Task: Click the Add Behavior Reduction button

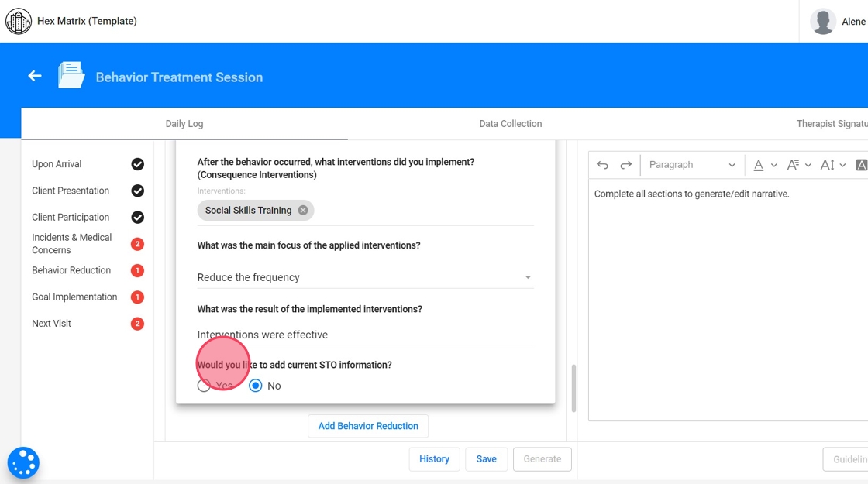Action: tap(368, 426)
